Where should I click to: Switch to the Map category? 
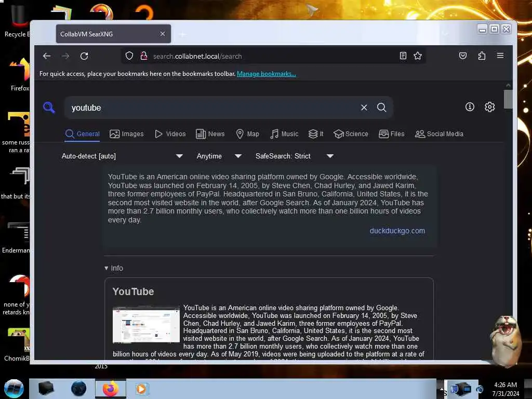pos(248,134)
